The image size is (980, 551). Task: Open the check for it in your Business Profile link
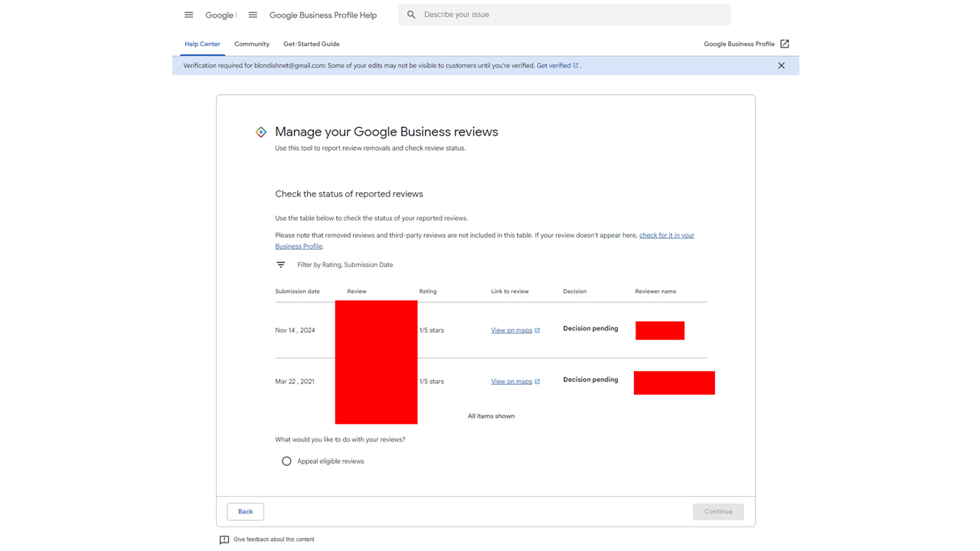coord(666,235)
